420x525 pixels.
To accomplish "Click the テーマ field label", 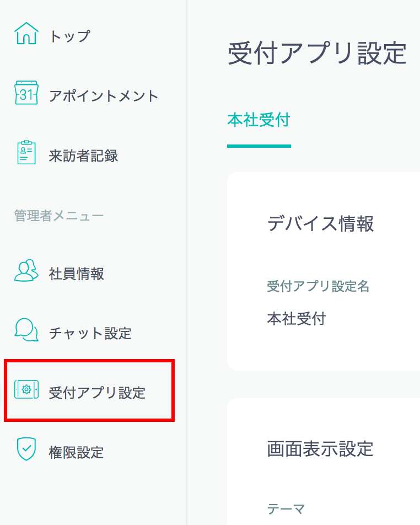I will 286,508.
